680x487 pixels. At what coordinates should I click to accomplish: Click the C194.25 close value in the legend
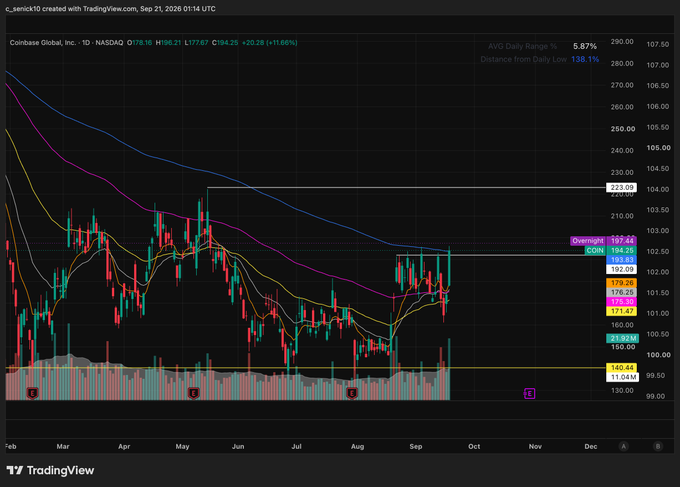pos(225,42)
